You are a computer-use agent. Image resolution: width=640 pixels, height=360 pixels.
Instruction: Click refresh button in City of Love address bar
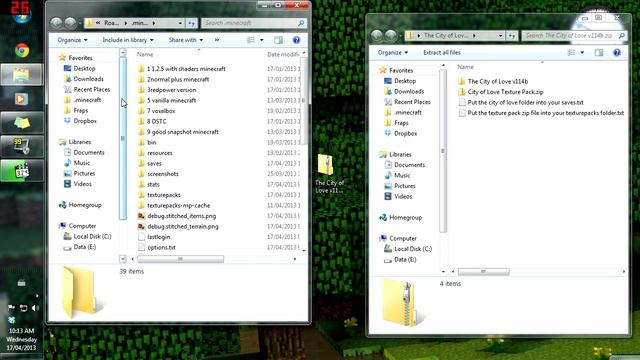pyautogui.click(x=512, y=36)
